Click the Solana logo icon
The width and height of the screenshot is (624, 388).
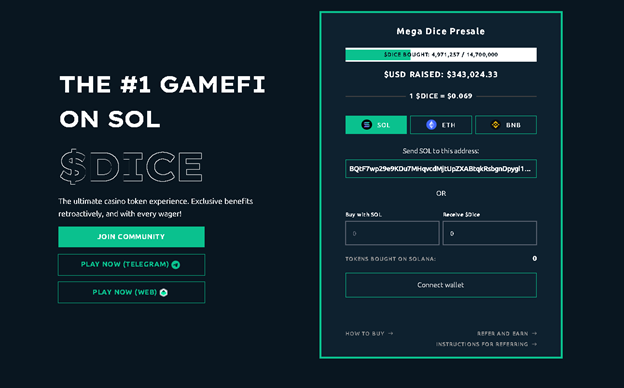367,125
